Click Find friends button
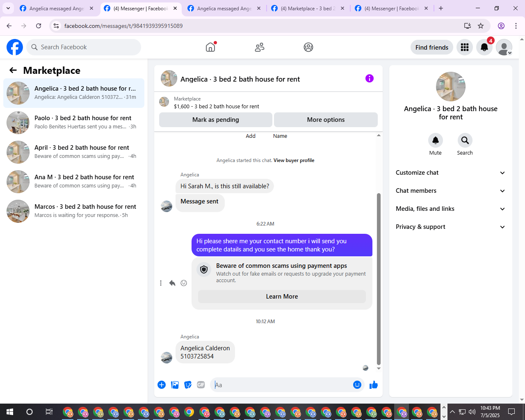 (x=432, y=47)
